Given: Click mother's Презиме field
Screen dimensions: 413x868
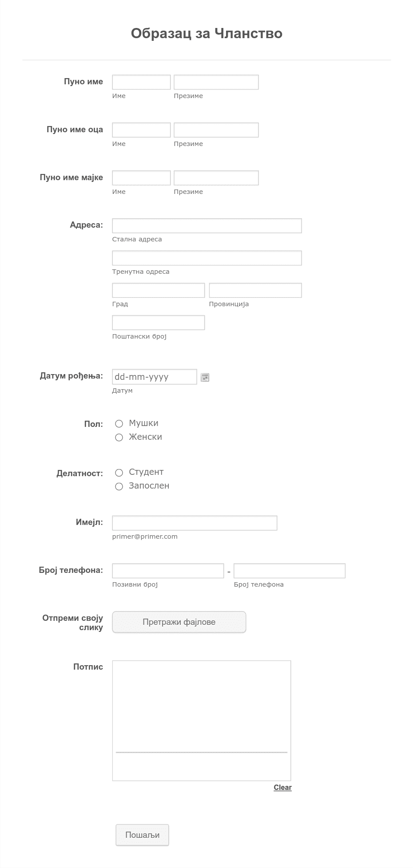Looking at the screenshot, I should (216, 178).
